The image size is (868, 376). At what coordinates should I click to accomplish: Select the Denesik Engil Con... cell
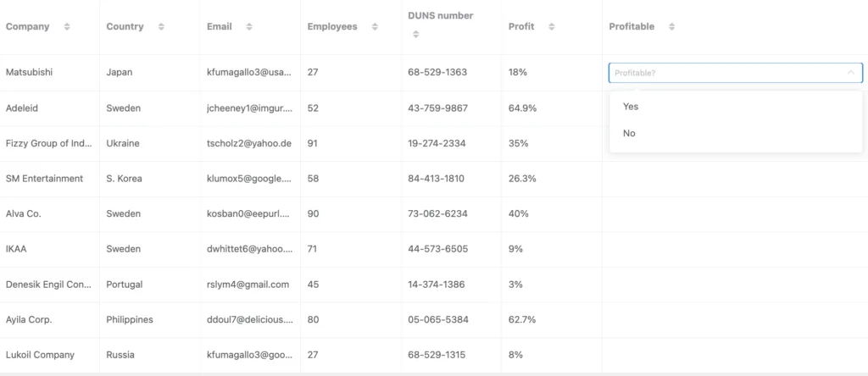click(50, 285)
